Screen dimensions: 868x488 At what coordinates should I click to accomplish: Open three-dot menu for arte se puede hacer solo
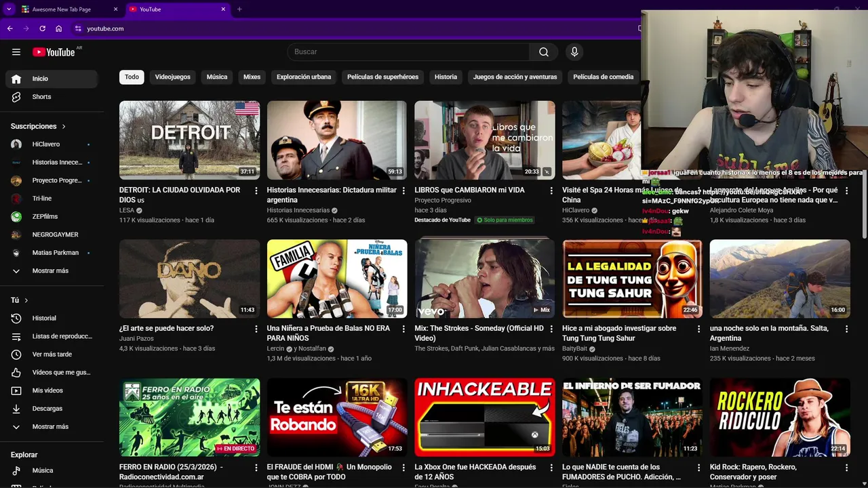click(x=256, y=329)
